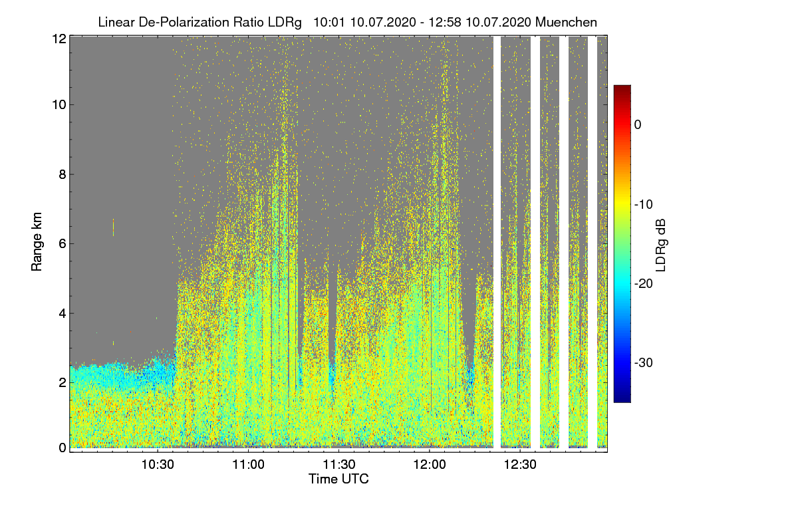This screenshot has width=798, height=532.
Task: Click the wide white data gap after 12:30
Action: [535, 242]
